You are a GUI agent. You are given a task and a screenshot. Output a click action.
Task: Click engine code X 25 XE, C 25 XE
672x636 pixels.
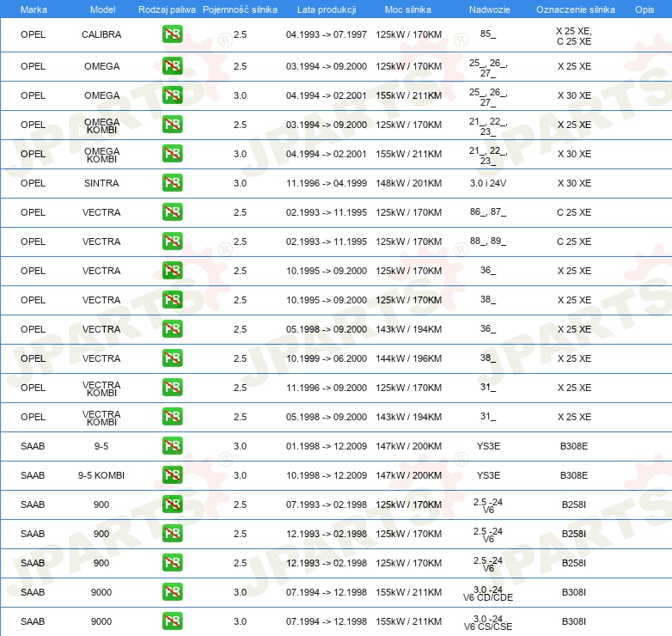pos(574,36)
